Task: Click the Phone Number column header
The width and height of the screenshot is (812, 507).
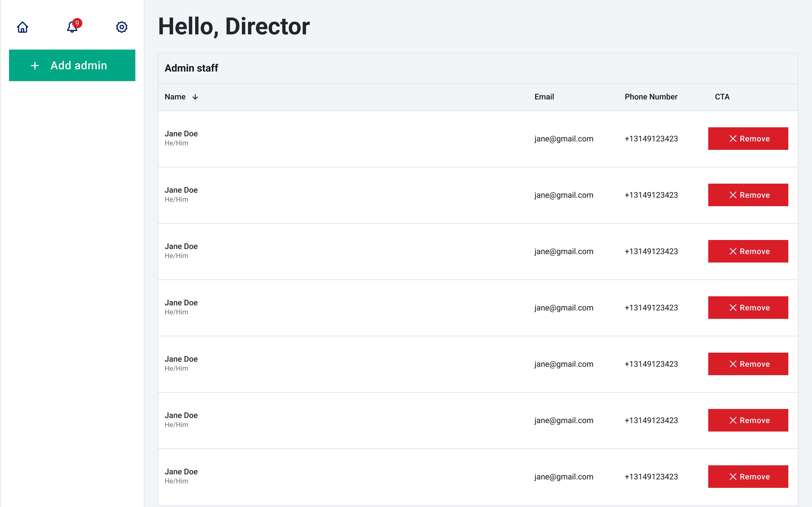Action: point(651,97)
